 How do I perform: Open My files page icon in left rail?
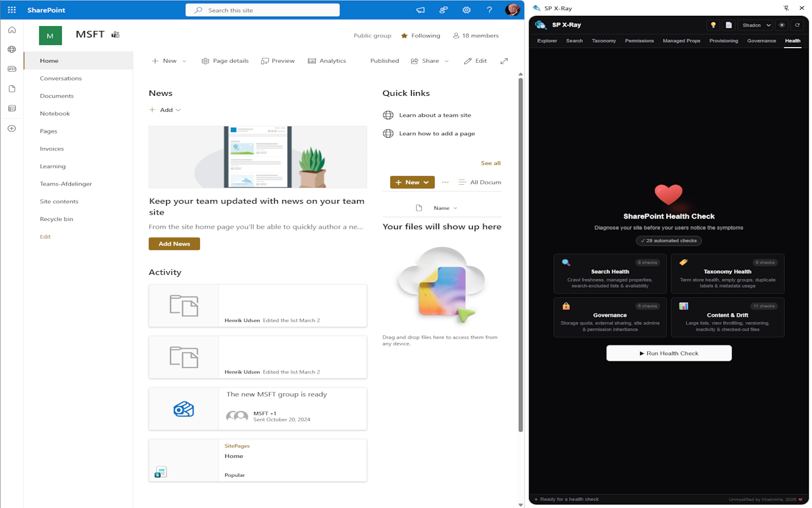click(11, 89)
